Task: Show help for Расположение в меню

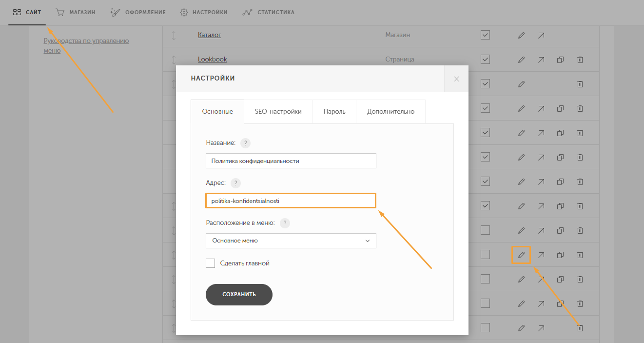Action: [285, 223]
